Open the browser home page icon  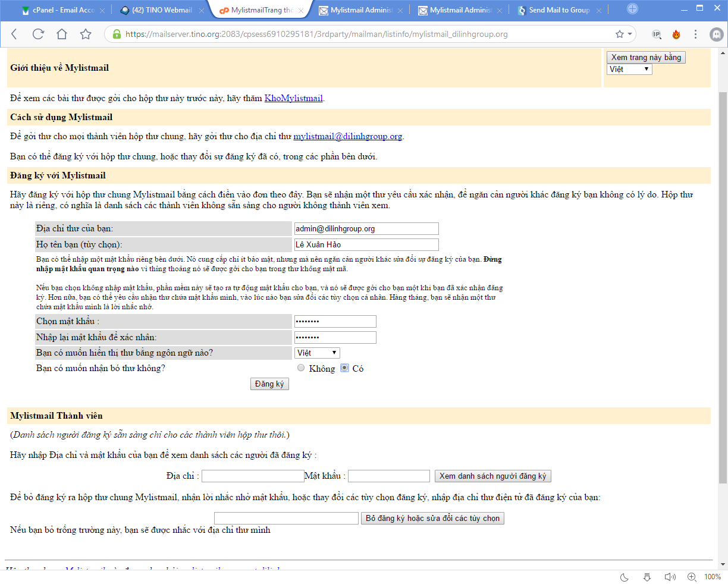(62, 34)
